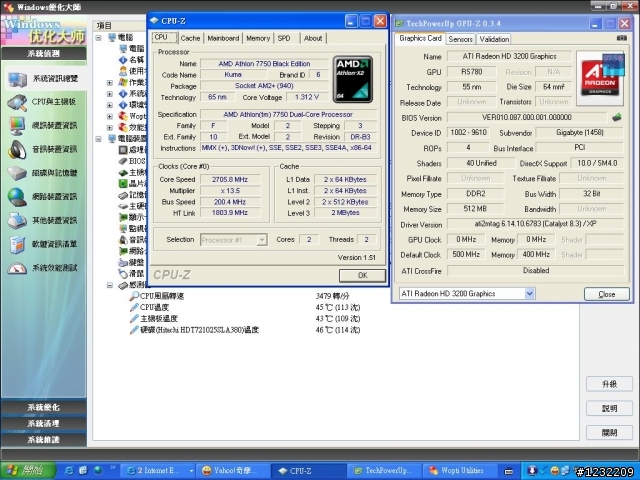Screen dimensions: 640x480
Task: Switch to Yahoo messenger taskbar button
Action: pos(233,471)
